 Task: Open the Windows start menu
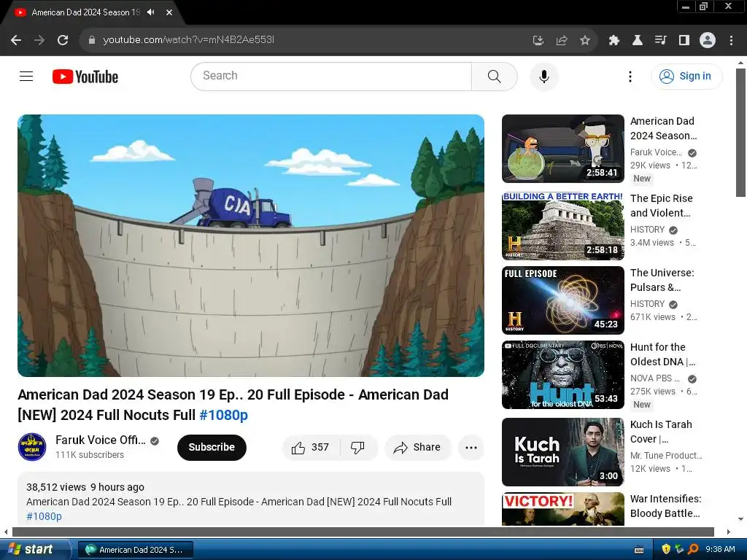point(34,550)
